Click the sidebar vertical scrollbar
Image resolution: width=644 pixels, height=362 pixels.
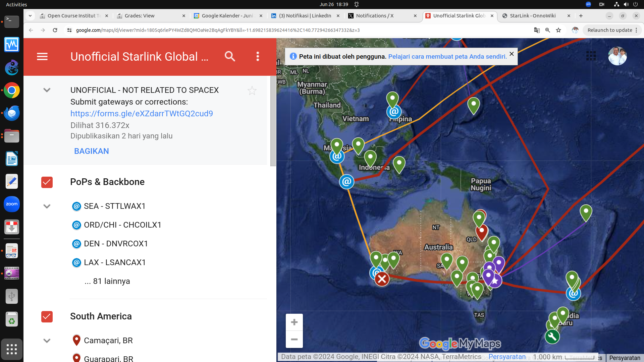(x=273, y=121)
